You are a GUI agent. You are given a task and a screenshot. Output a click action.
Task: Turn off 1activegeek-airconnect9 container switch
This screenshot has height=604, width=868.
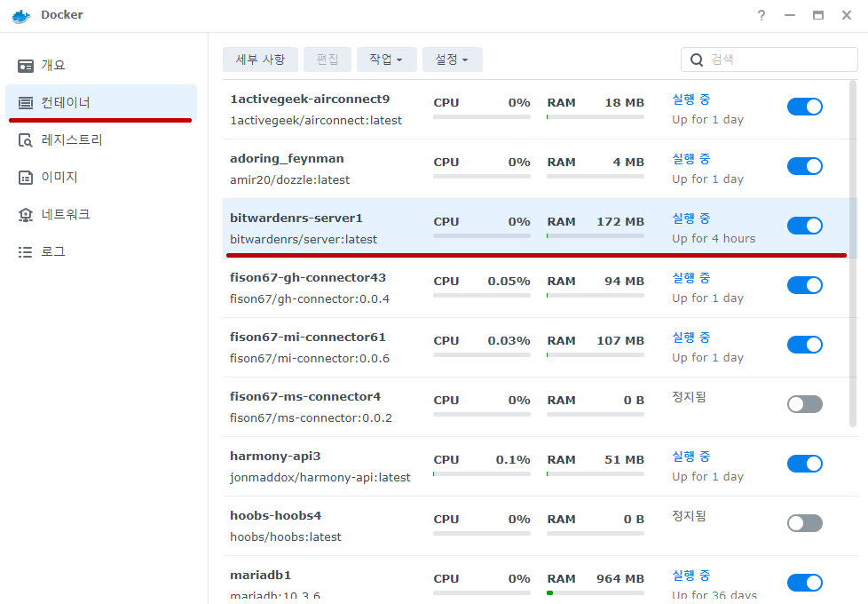[804, 107]
